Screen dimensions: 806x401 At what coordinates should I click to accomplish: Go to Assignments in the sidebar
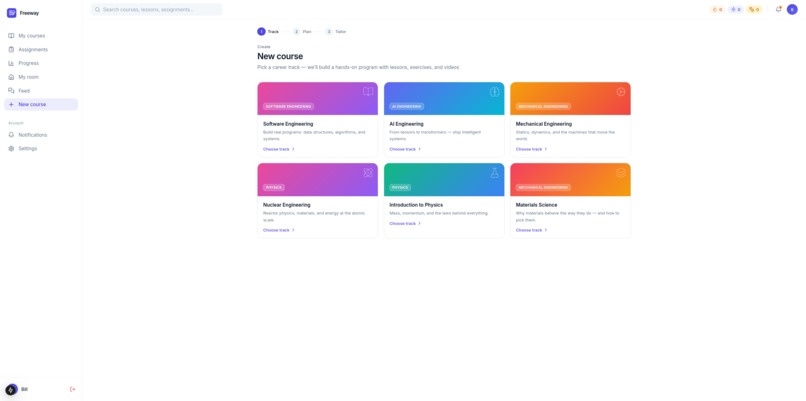[x=41, y=50]
